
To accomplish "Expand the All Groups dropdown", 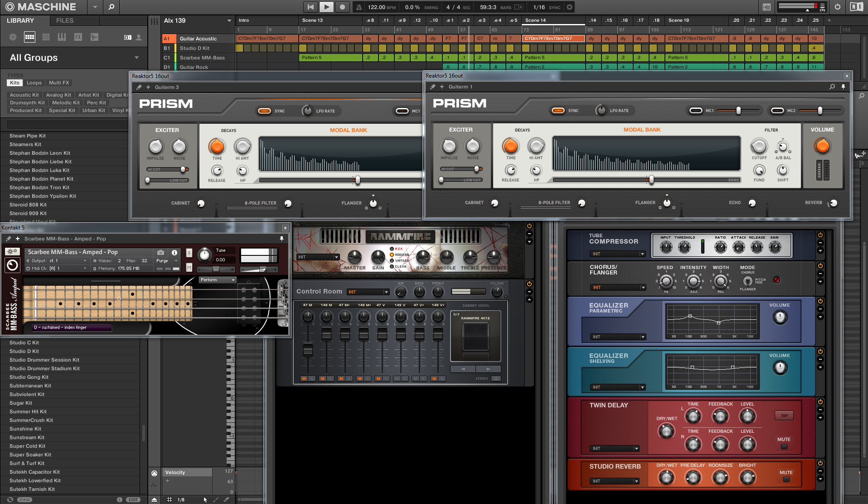I will [x=136, y=58].
